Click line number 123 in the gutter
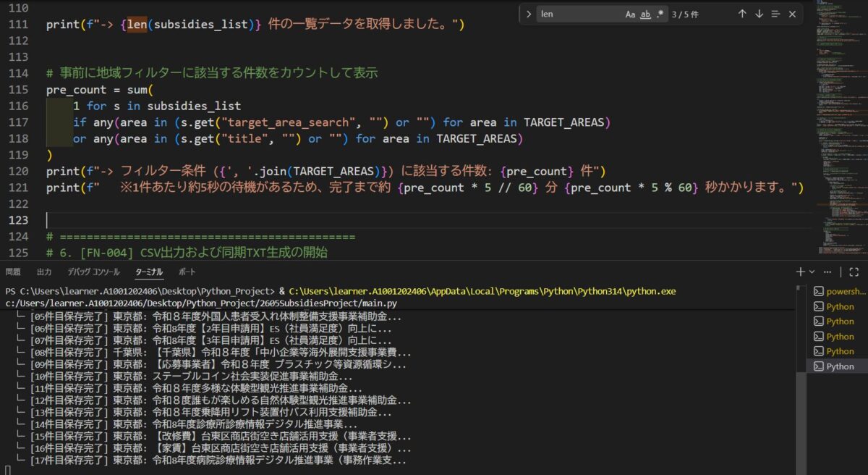The image size is (868, 475). tap(17, 219)
